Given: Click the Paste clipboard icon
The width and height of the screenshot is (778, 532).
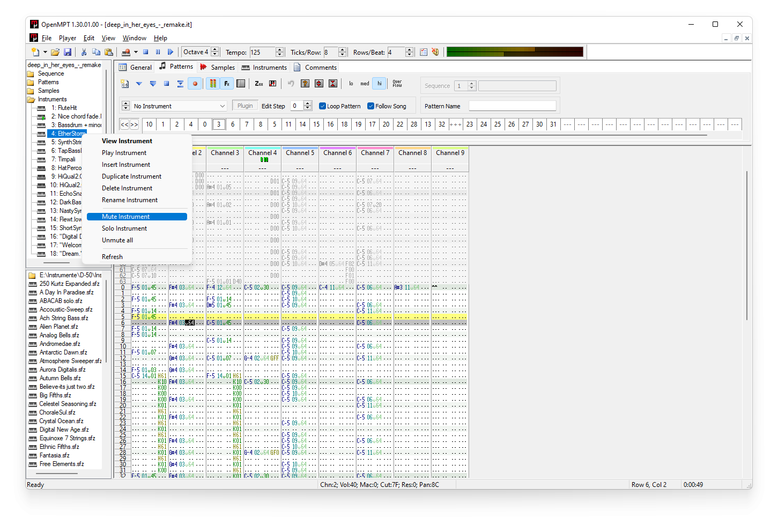Looking at the screenshot, I should click(109, 52).
